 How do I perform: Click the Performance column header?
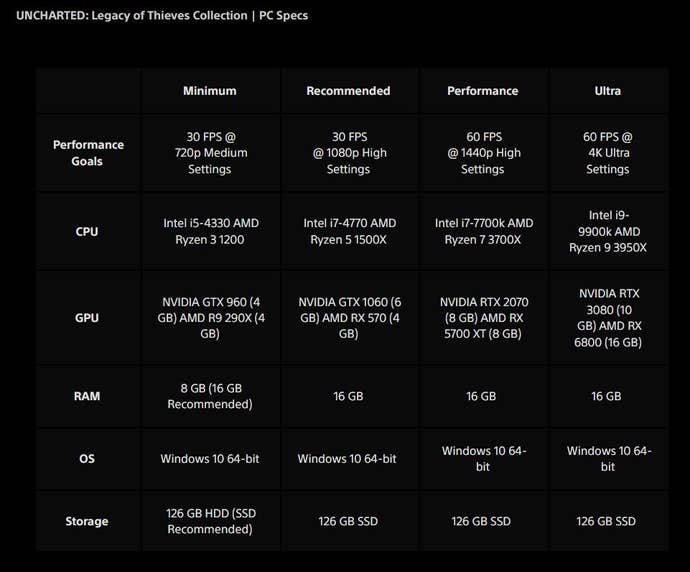482,91
